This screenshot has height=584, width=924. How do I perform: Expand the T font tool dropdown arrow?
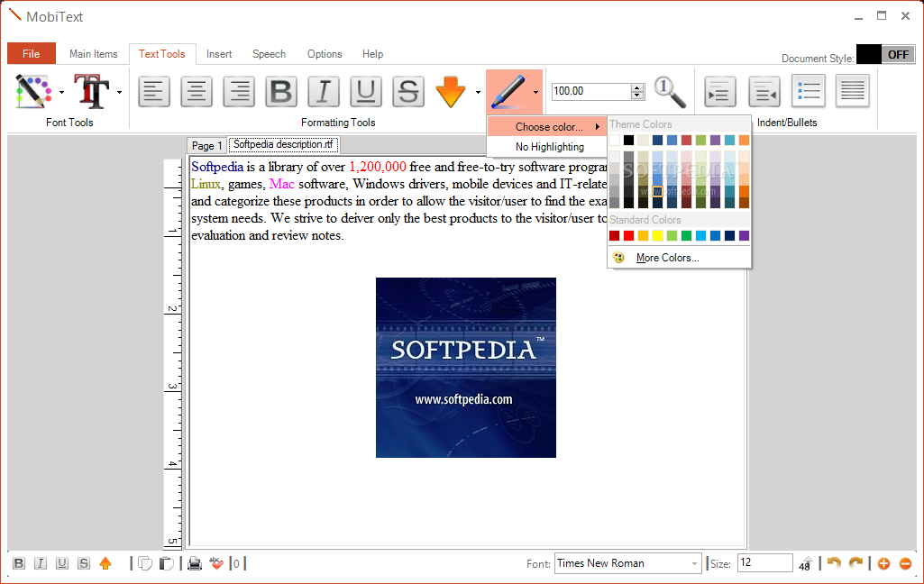click(120, 92)
